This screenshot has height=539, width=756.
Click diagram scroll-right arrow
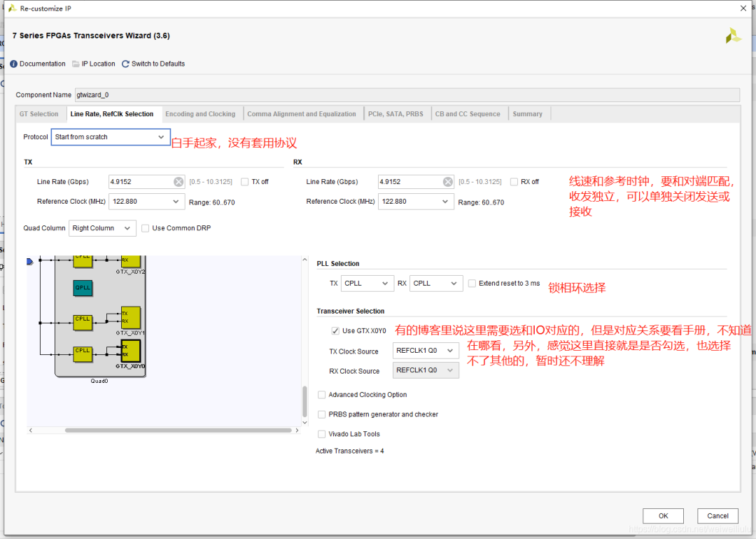pos(297,430)
